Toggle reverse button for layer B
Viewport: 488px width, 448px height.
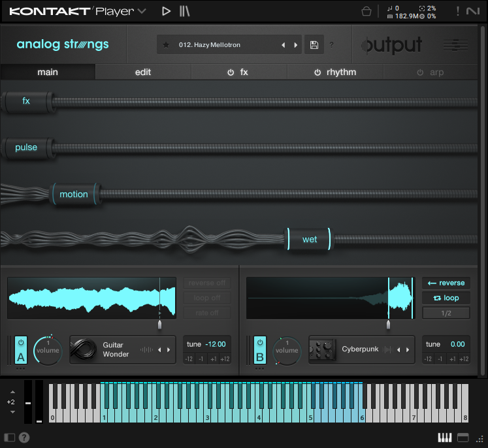(x=446, y=283)
